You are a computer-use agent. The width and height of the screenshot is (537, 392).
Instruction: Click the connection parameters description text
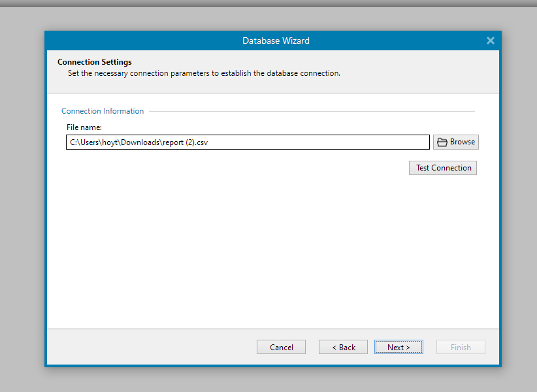(x=203, y=73)
